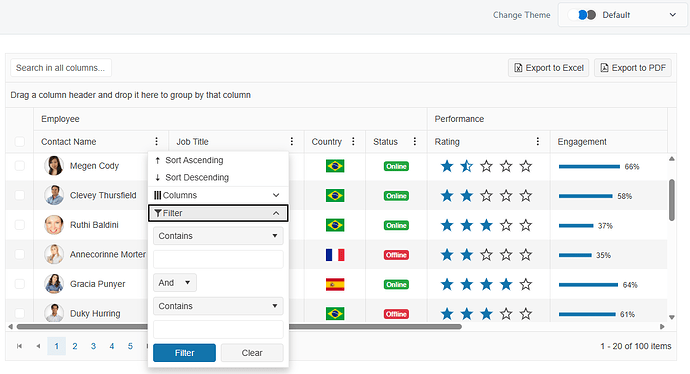
Task: Click Export to PDF
Action: coord(633,68)
